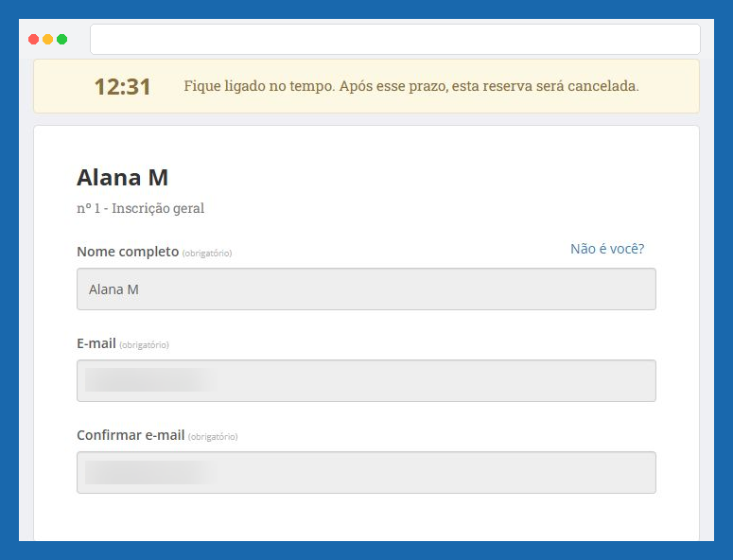Select the E-mail input field
The width and height of the screenshot is (733, 560).
tap(366, 380)
